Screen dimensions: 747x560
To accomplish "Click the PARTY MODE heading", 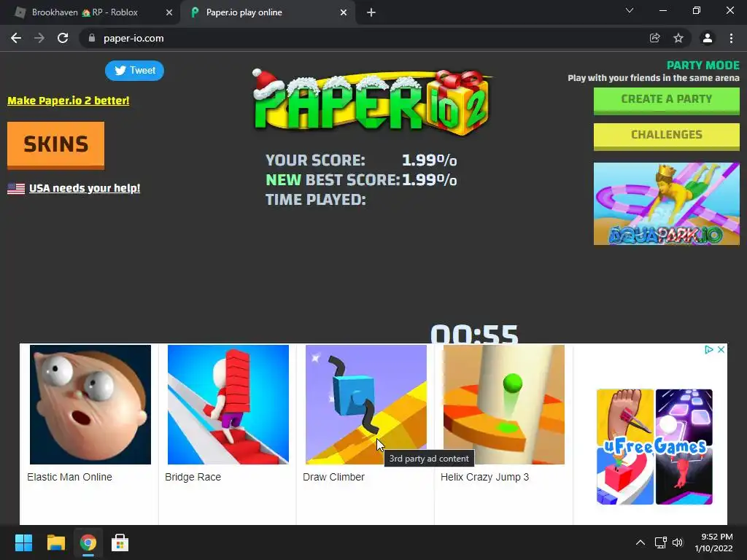I will [703, 65].
